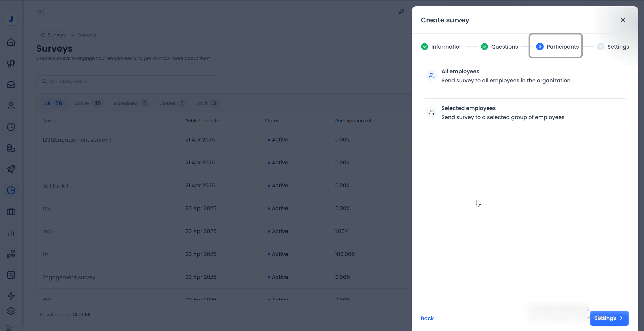Click the megaphone announcements sidebar icon

11,63
